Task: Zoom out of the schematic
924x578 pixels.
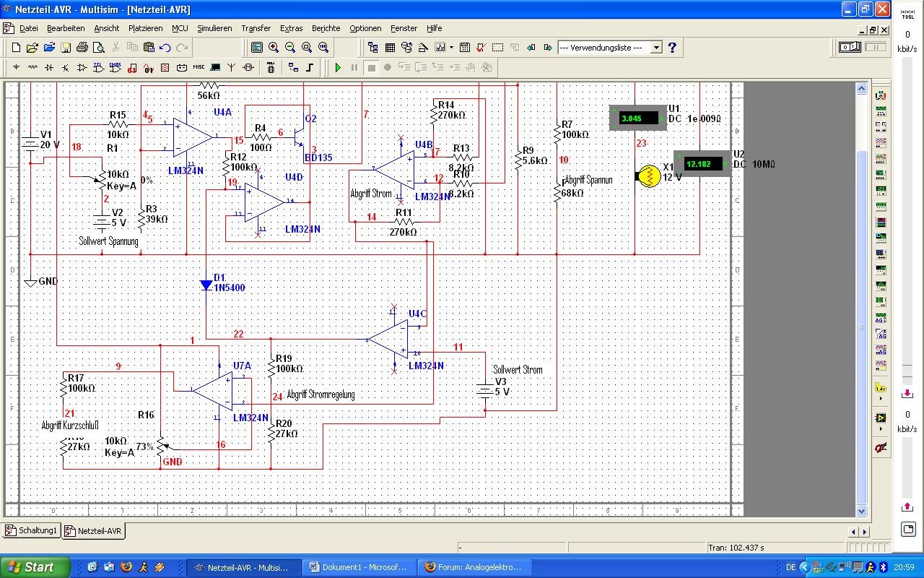Action: pyautogui.click(x=290, y=48)
